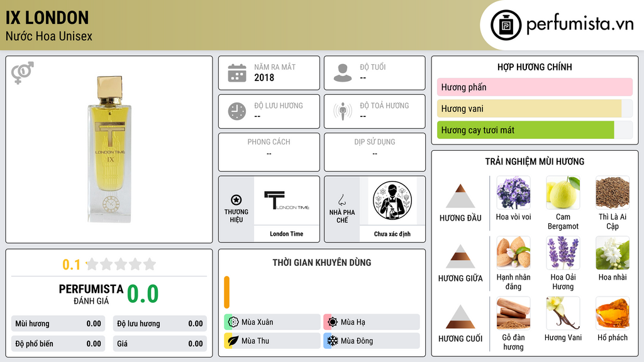Click the clock icon for Độ Lưu Hương
Image resolution: width=644 pixels, height=362 pixels.
coord(237,111)
